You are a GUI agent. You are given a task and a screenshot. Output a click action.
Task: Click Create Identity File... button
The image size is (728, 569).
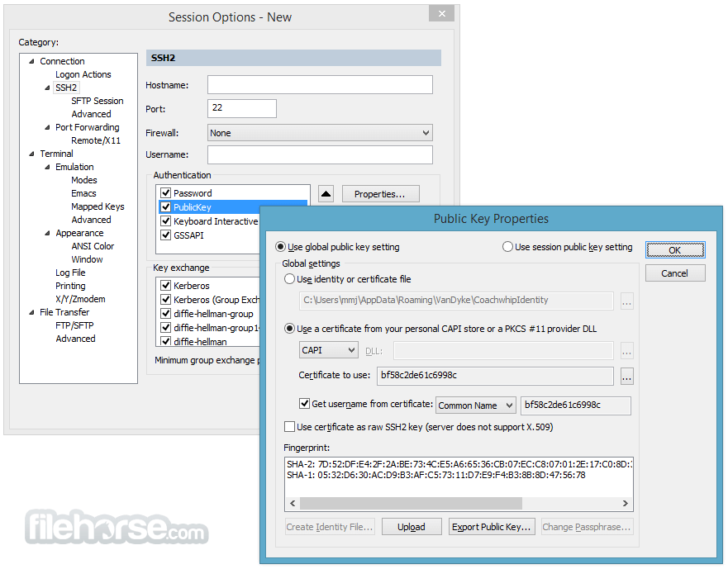click(x=330, y=527)
